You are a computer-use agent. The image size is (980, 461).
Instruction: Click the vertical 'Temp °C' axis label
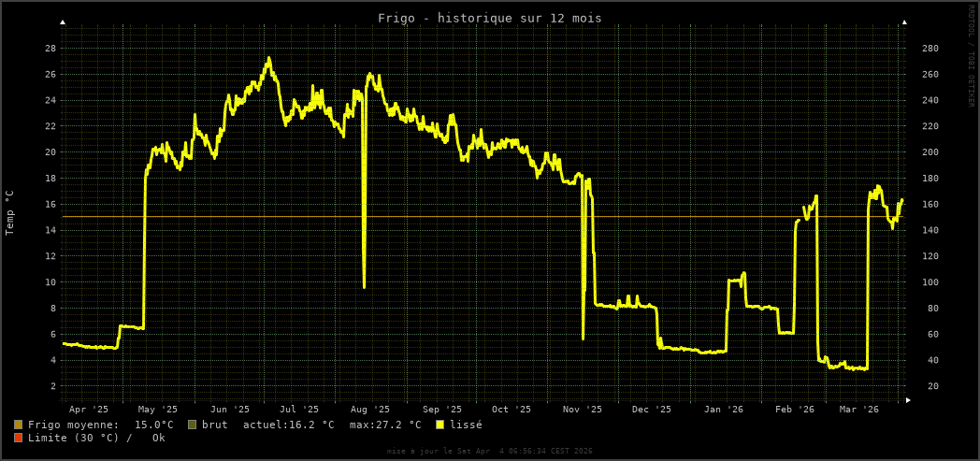tap(10, 212)
